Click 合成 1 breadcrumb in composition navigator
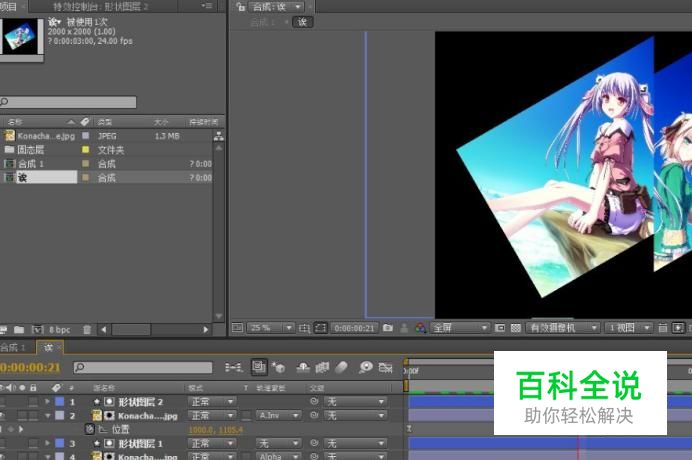Viewport: 692px width, 460px height. pyautogui.click(x=263, y=22)
